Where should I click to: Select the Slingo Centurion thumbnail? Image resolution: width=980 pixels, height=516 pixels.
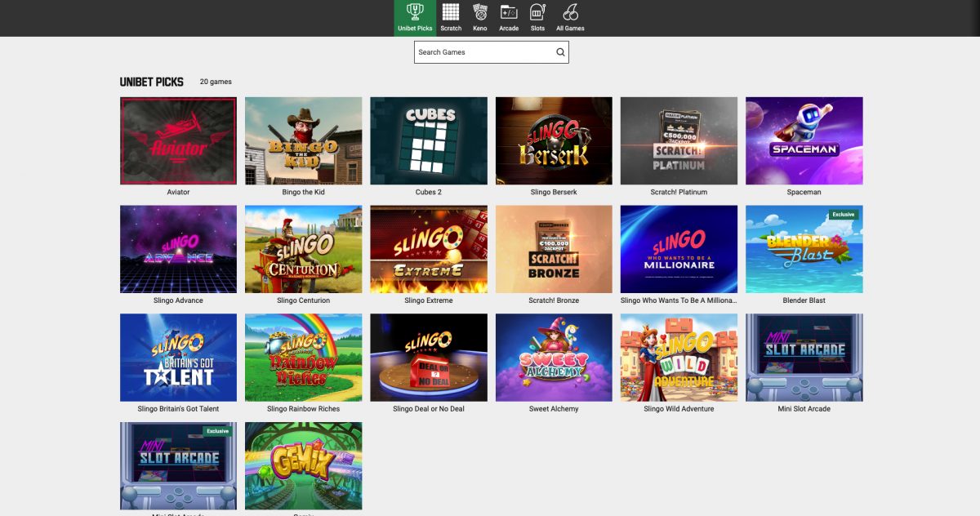(303, 249)
